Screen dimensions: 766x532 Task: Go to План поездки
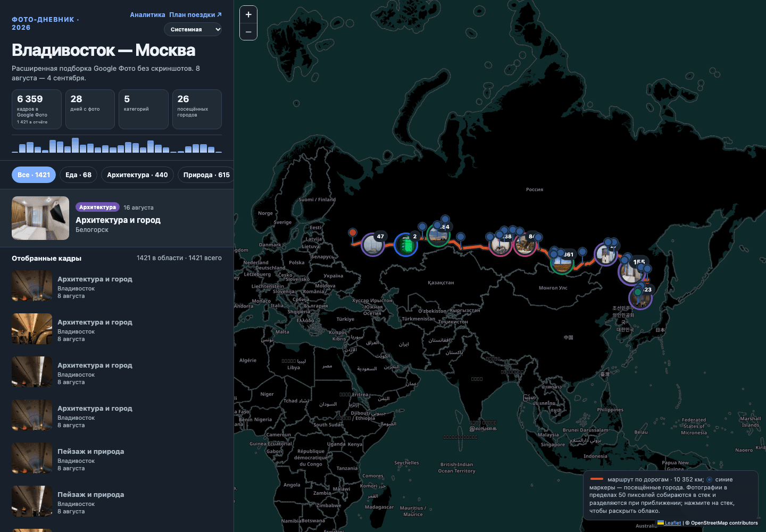point(195,15)
